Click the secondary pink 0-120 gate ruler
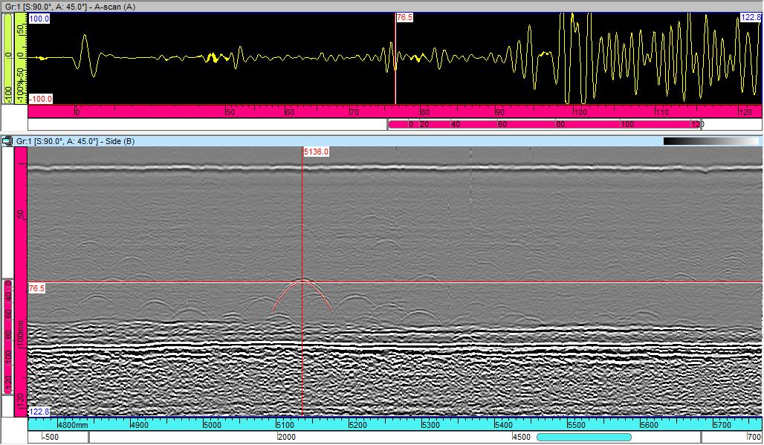 tap(545, 125)
